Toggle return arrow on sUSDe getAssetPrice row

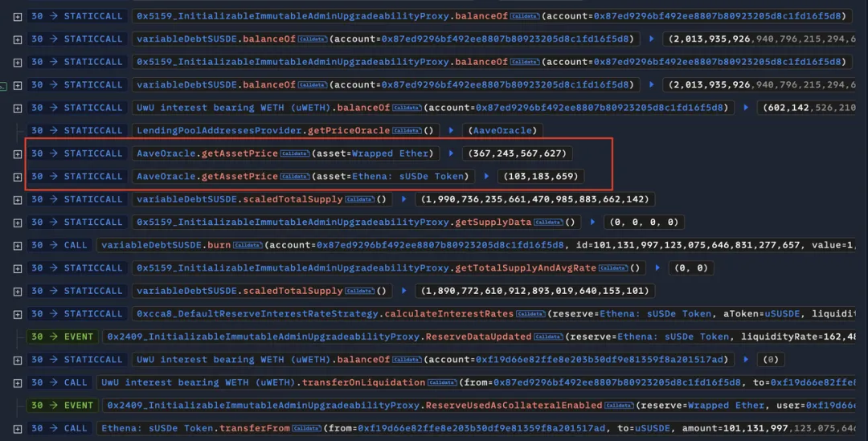tap(486, 177)
